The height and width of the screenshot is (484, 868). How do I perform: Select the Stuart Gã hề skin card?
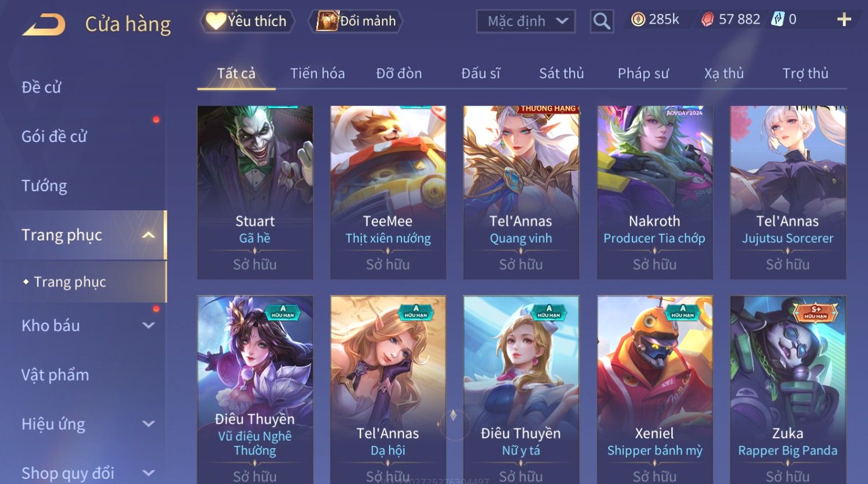tap(255, 192)
